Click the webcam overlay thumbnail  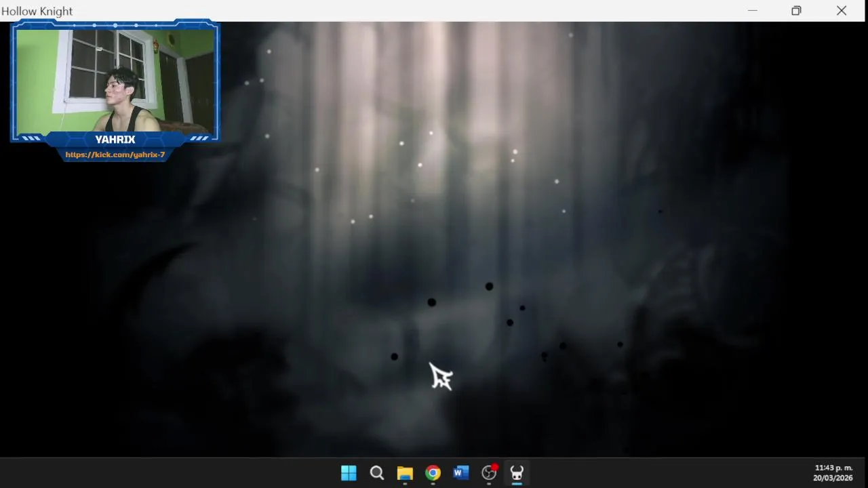click(x=115, y=81)
